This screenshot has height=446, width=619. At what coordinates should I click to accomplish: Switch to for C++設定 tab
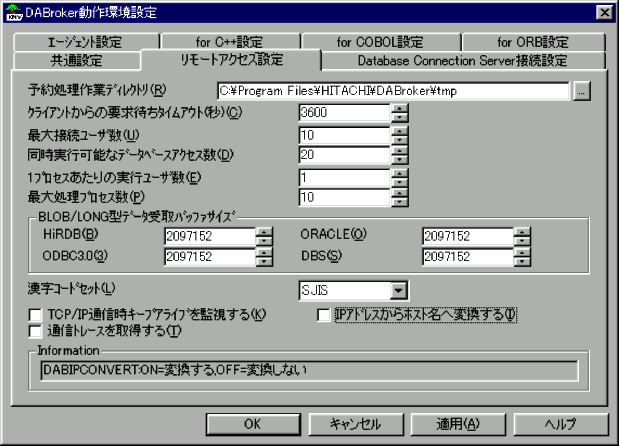230,42
